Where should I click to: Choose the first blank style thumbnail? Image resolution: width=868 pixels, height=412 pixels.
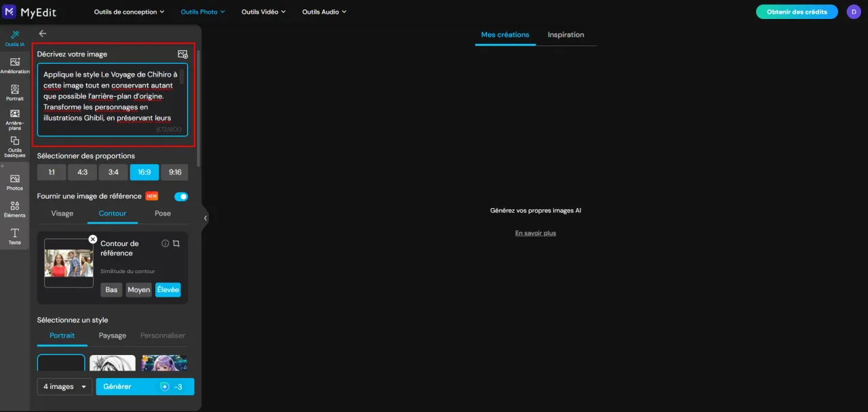(x=61, y=363)
